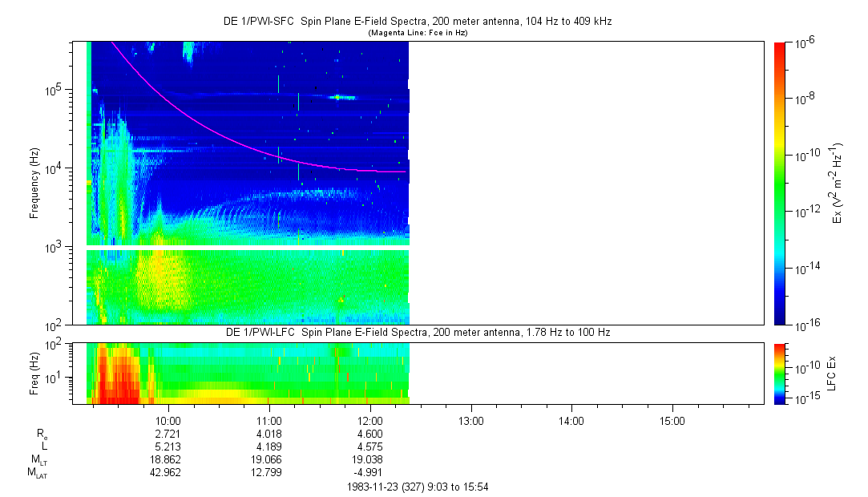The image size is (868, 497).
Task: Click the main SFC spectrogram title text
Action: point(417,22)
